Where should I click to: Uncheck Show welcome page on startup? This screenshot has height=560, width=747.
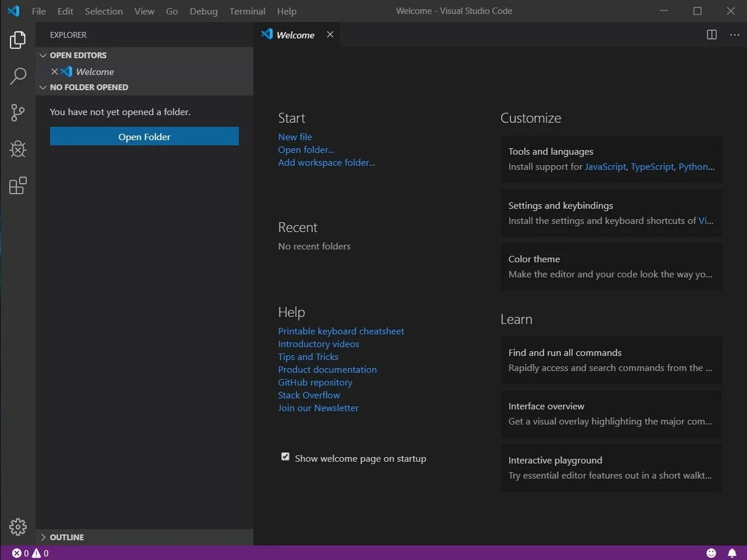(x=285, y=457)
